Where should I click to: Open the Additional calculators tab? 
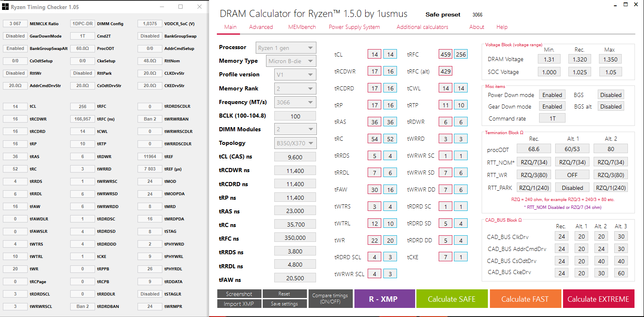[422, 27]
